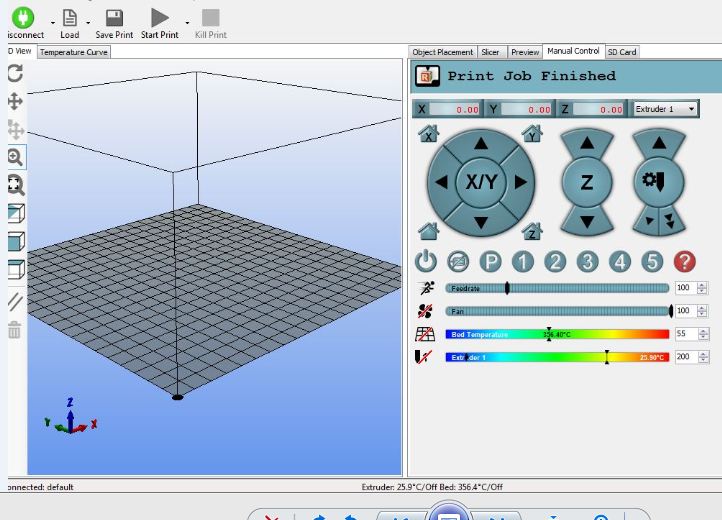This screenshot has height=520, width=722.
Task: Open help with red question mark
Action: click(685, 262)
